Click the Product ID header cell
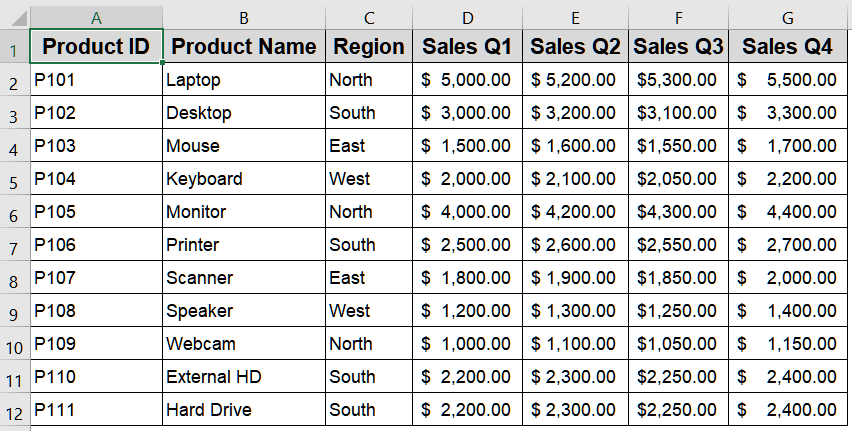 [96, 47]
